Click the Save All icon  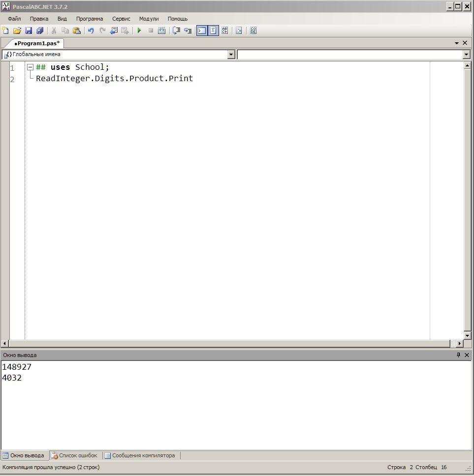click(40, 30)
